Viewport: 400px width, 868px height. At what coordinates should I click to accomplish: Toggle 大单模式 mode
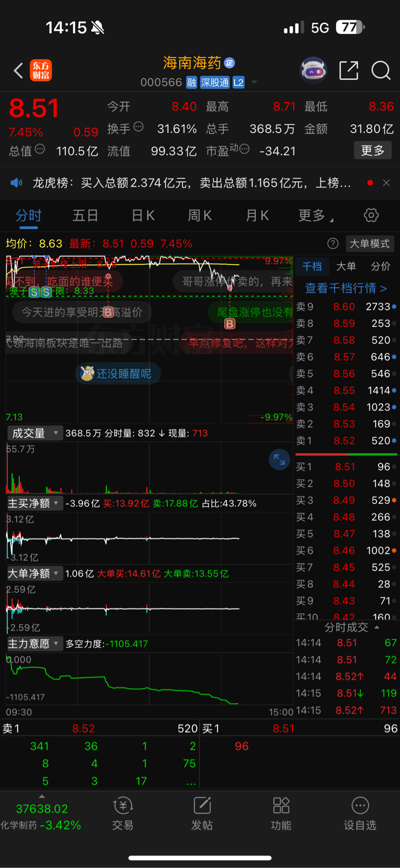point(369,243)
